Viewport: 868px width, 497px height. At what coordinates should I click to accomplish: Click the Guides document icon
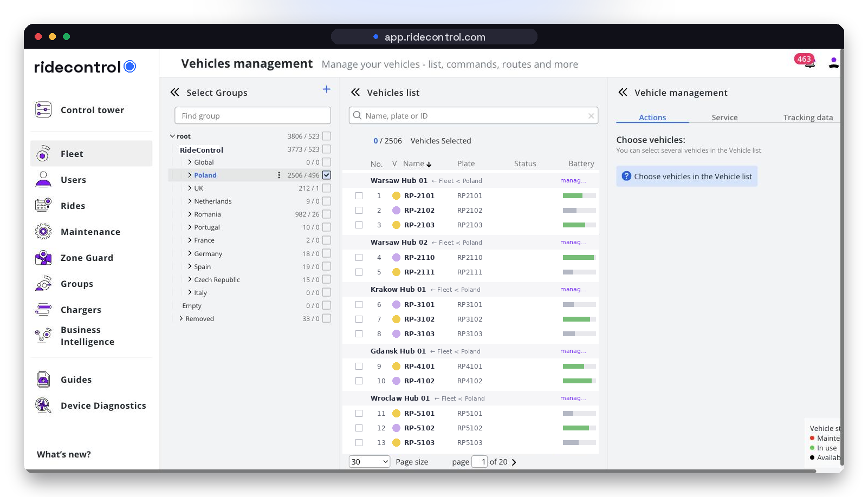43,380
